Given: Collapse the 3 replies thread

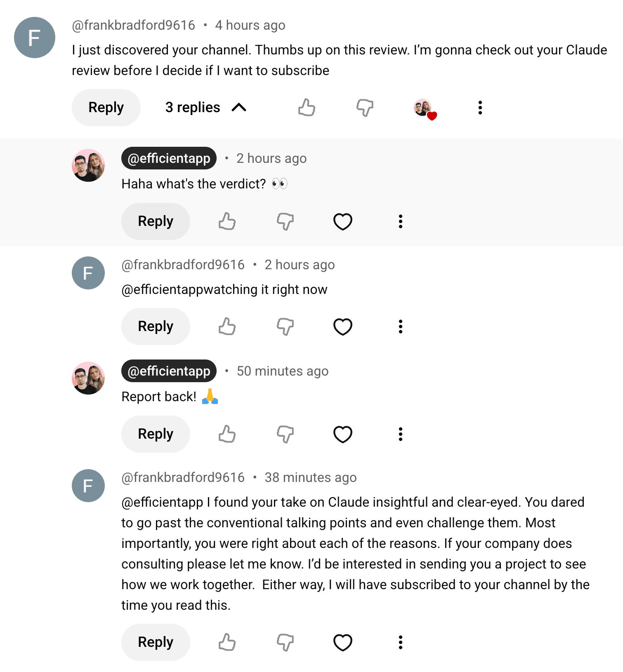Looking at the screenshot, I should 205,108.
